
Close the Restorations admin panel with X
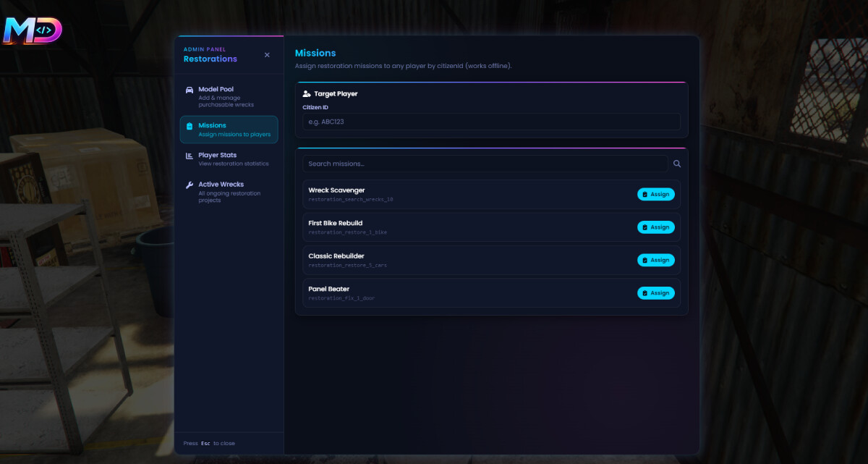coord(267,55)
